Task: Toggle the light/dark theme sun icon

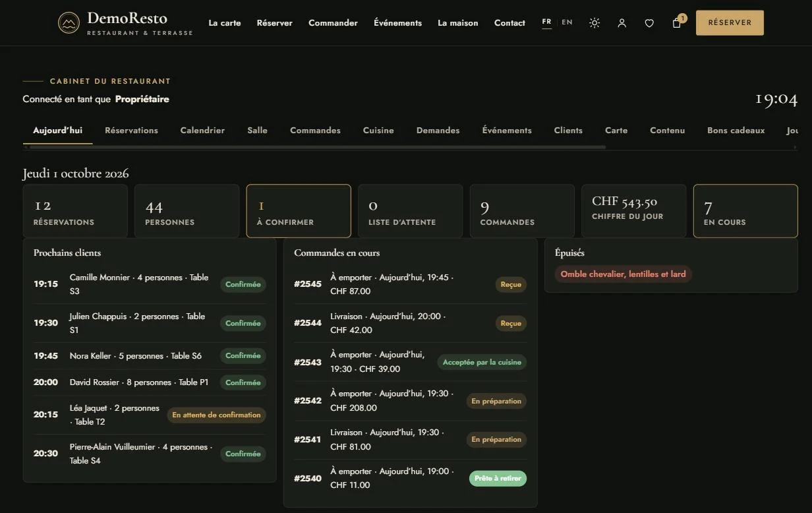Action: tap(594, 23)
